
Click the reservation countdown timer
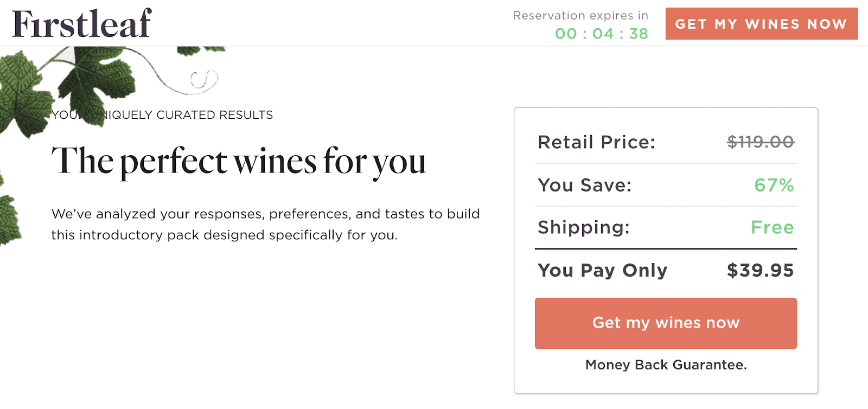tap(602, 34)
